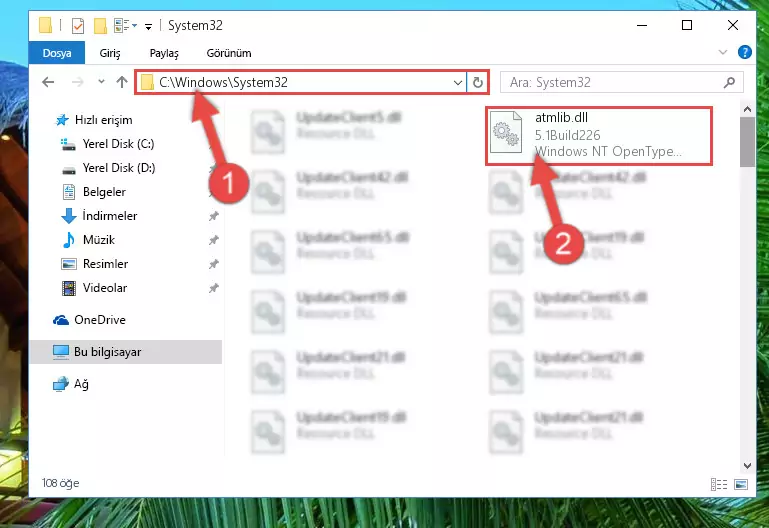Click the search magnifier icon
769x528 pixels.
pos(729,82)
